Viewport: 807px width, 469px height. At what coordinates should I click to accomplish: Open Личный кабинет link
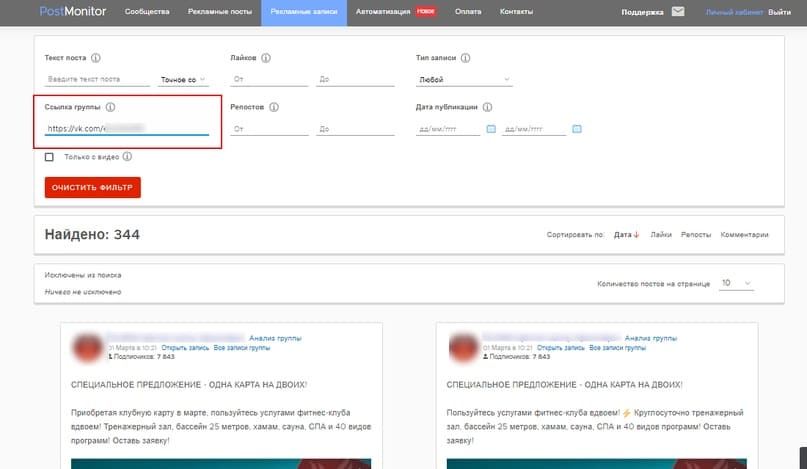click(734, 12)
